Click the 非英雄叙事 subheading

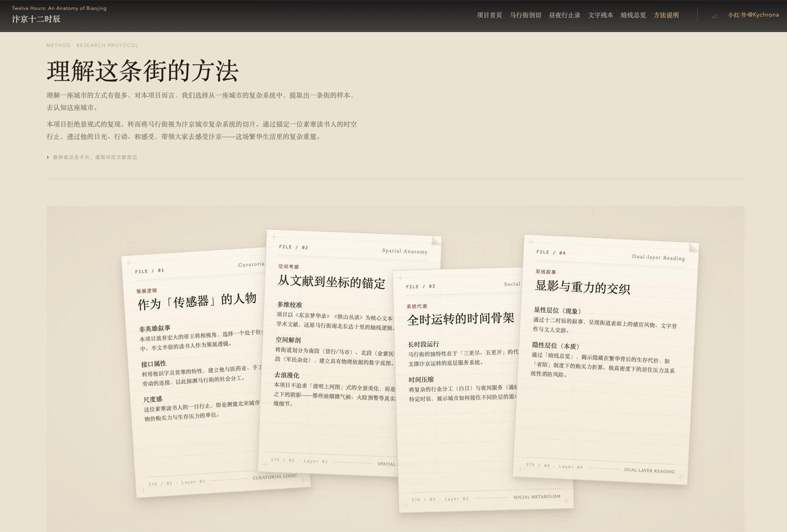tap(155, 328)
